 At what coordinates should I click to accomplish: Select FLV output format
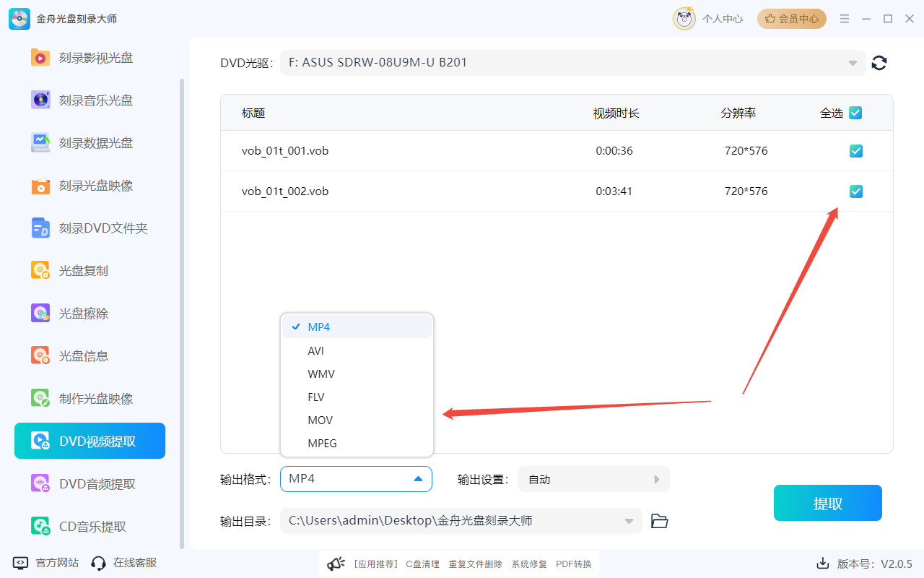pos(357,397)
